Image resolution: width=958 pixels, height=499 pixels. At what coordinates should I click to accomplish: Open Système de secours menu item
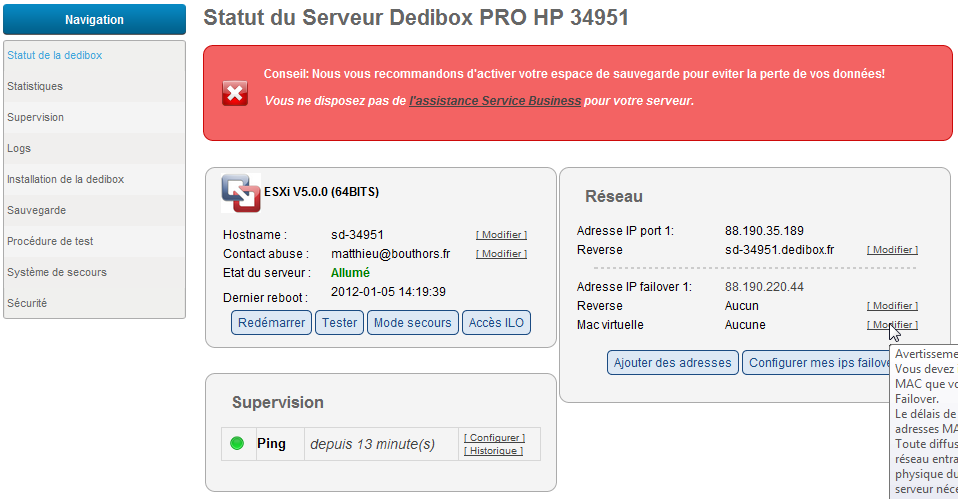pyautogui.click(x=57, y=272)
